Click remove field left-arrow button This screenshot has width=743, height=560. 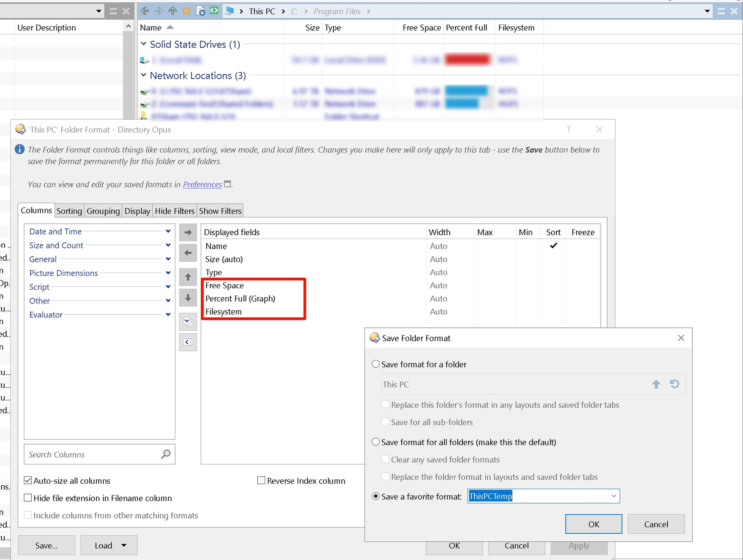pos(188,253)
